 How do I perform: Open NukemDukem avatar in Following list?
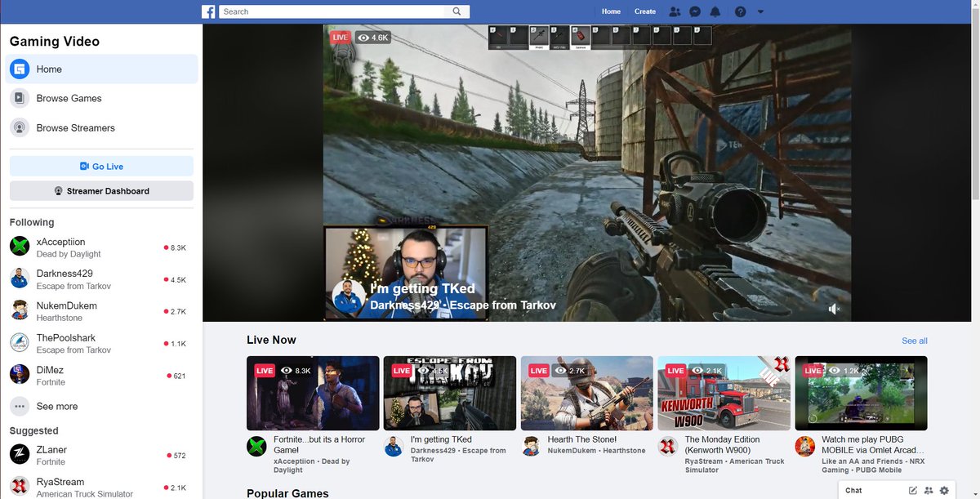click(x=20, y=310)
